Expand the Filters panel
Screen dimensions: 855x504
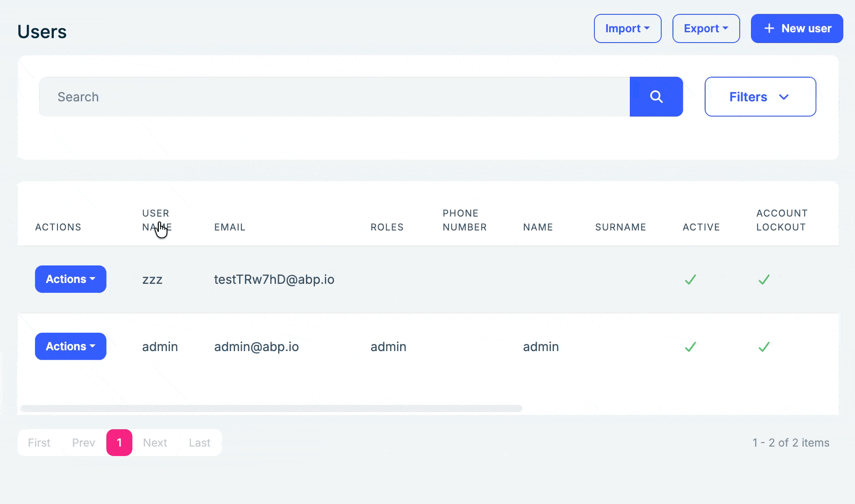(x=760, y=97)
